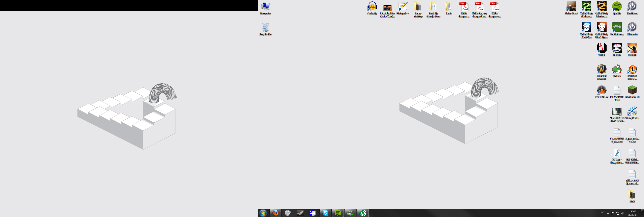Launch the Spotify desktop shortcut

pyautogui.click(x=617, y=8)
